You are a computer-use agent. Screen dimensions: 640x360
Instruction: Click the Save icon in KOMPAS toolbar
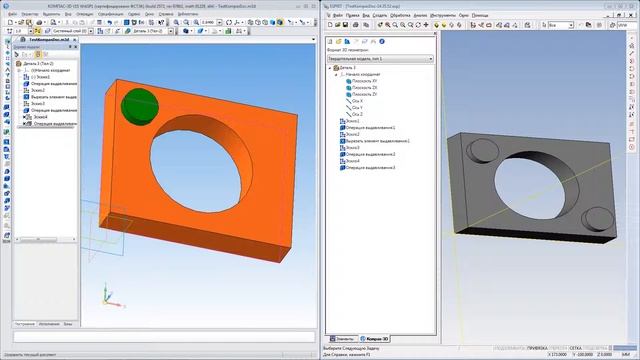click(29, 22)
